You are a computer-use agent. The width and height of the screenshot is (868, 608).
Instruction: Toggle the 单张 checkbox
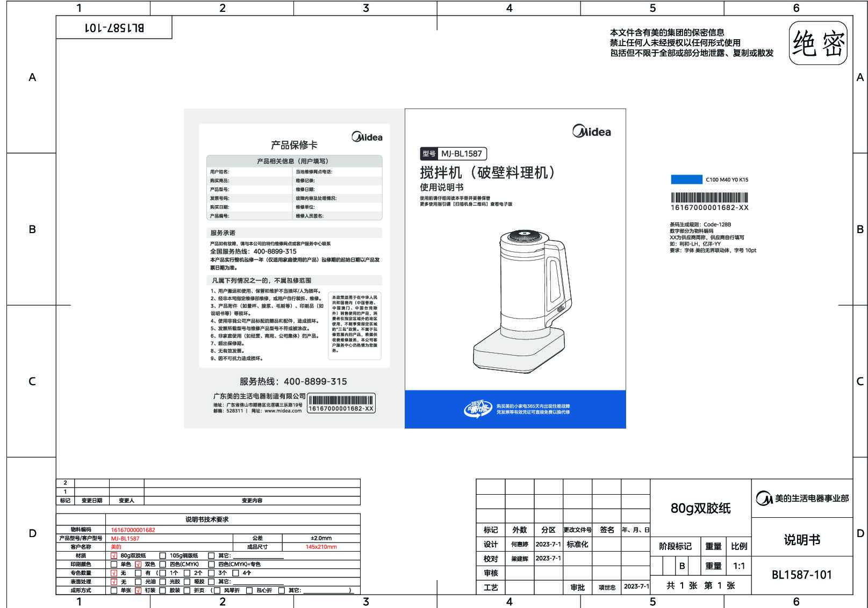[114, 590]
